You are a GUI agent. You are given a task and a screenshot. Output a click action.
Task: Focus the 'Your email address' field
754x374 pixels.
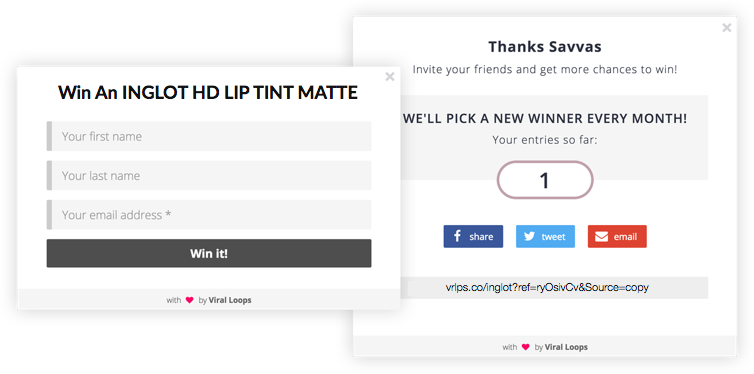(209, 214)
